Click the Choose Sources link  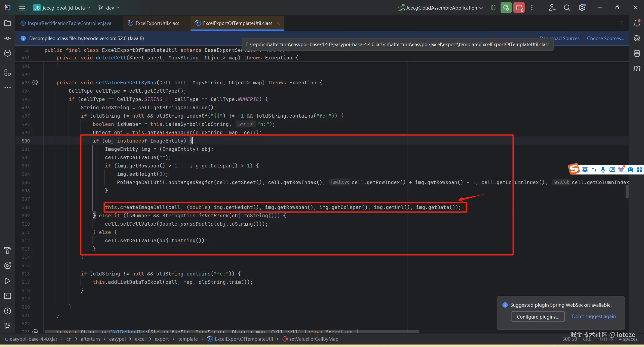(605, 38)
